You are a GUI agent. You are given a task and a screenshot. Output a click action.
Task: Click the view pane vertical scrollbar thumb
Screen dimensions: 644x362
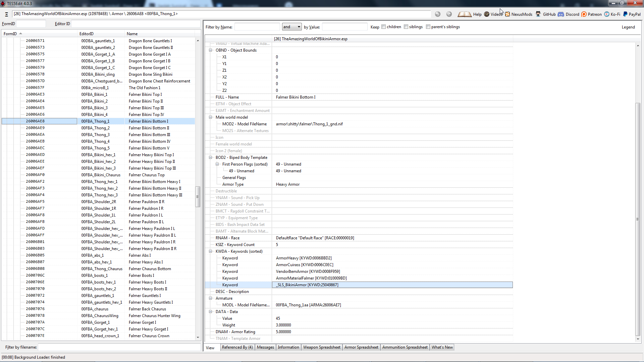click(638, 219)
